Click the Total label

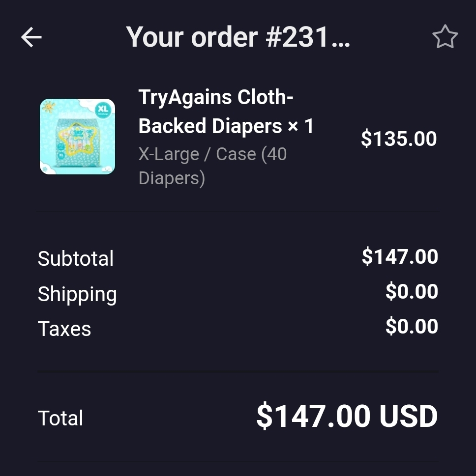coord(60,418)
